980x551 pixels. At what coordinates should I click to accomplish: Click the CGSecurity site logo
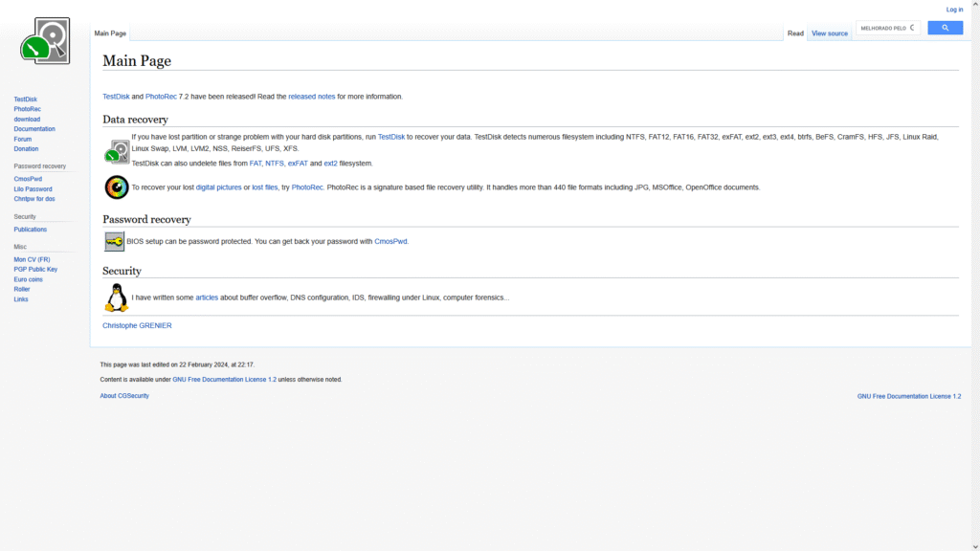point(45,41)
